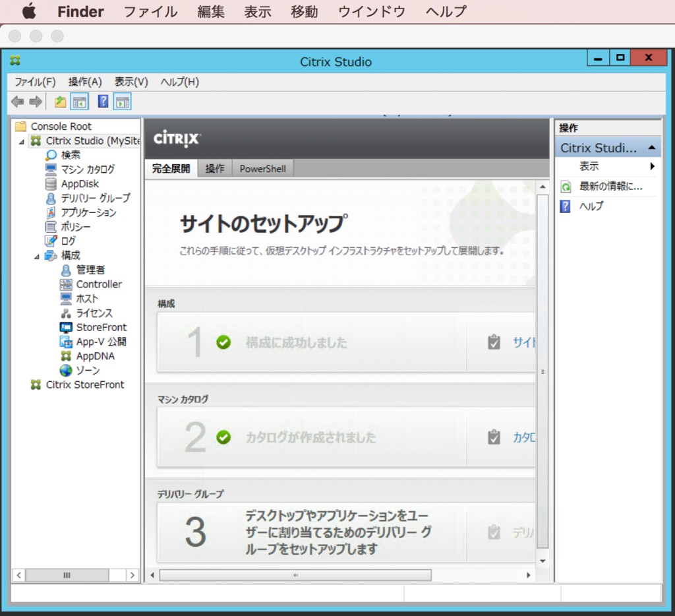
Task: Open the ポリシー node
Action: coord(76,227)
